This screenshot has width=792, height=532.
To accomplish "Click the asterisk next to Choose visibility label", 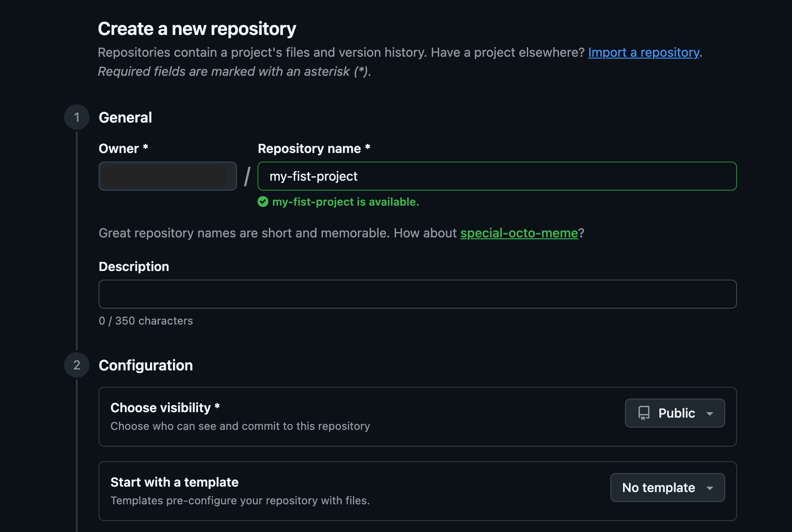I will (217, 407).
